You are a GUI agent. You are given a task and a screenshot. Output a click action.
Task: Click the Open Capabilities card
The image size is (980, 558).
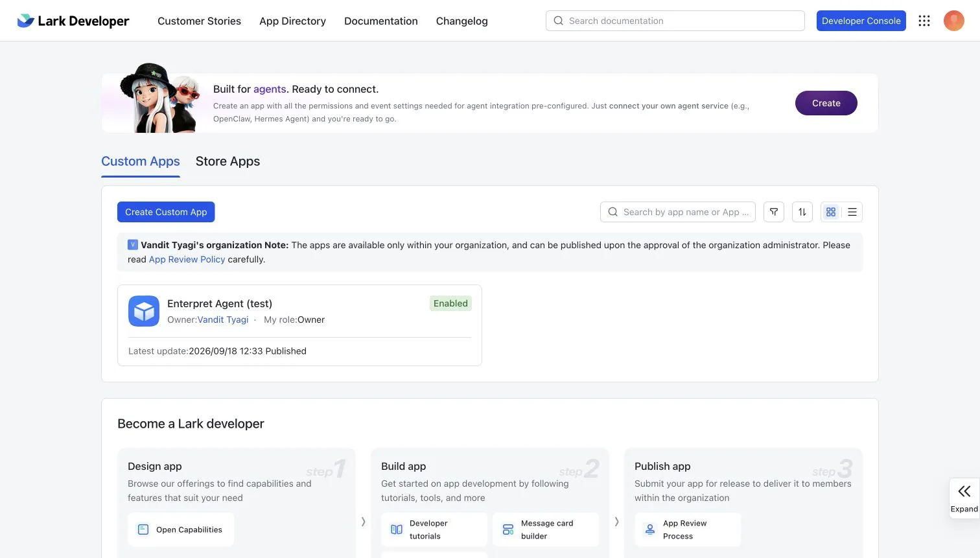(x=181, y=529)
